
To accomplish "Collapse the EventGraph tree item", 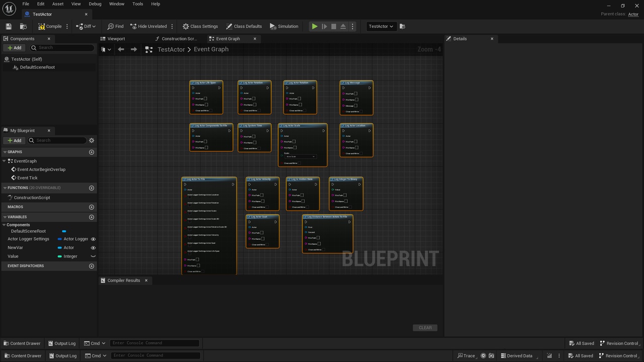I will click(4, 161).
